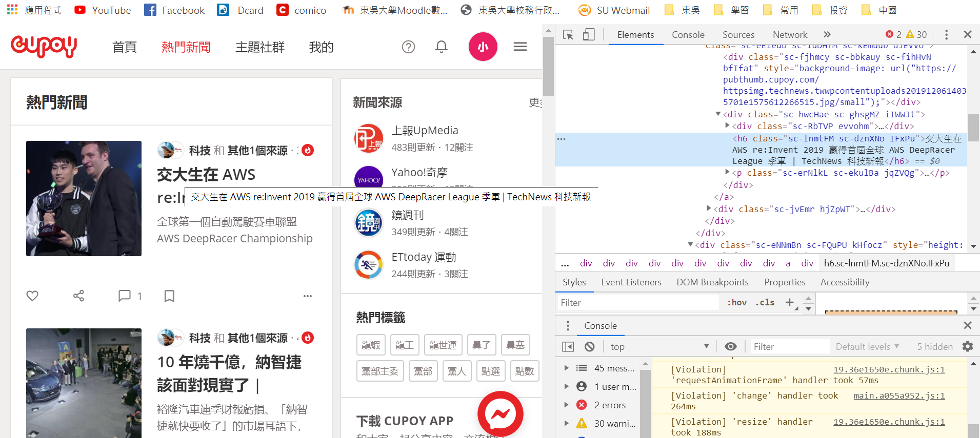Open the help question mark icon
Viewport: 980px width, 438px height.
tap(408, 47)
